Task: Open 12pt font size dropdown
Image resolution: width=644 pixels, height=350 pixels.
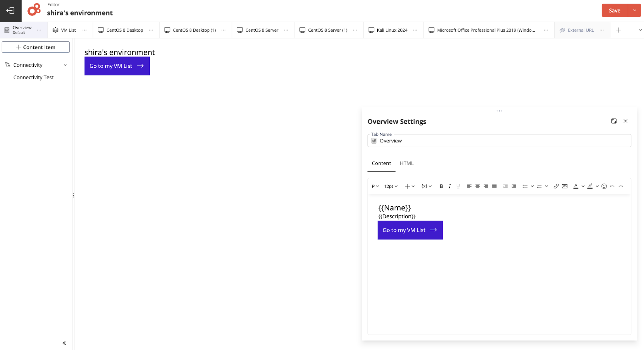Action: pos(391,186)
